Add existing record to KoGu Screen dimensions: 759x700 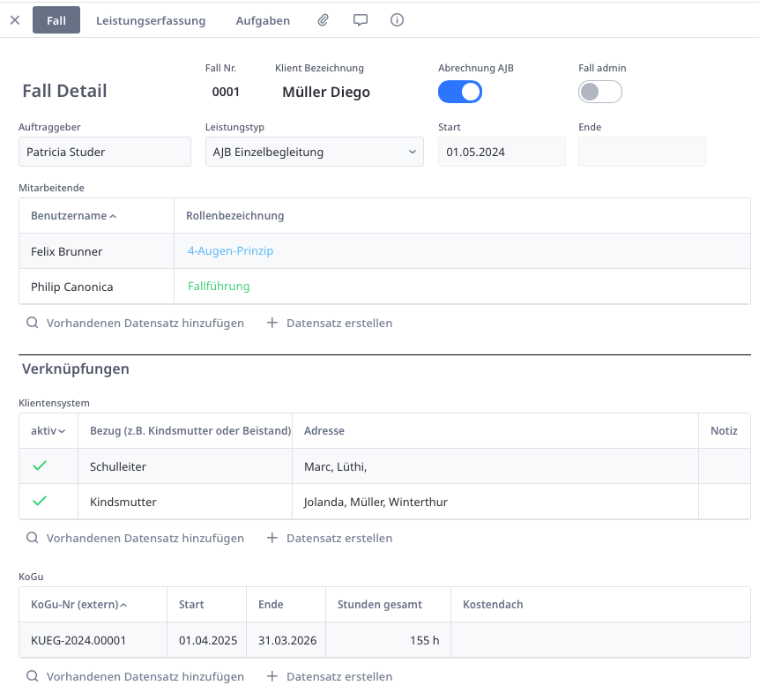pyautogui.click(x=136, y=676)
